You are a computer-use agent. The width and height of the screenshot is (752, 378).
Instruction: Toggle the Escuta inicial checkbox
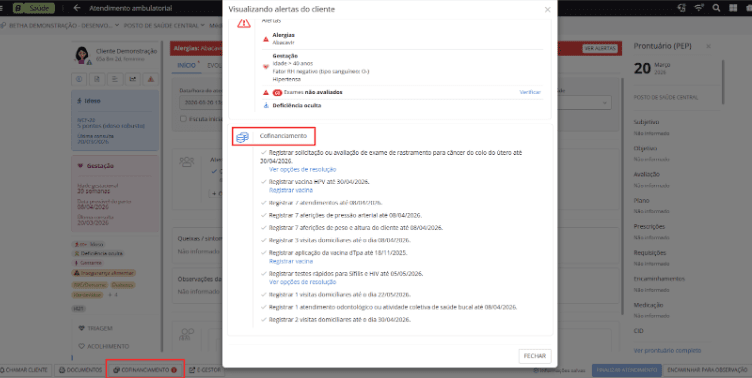tap(183, 118)
